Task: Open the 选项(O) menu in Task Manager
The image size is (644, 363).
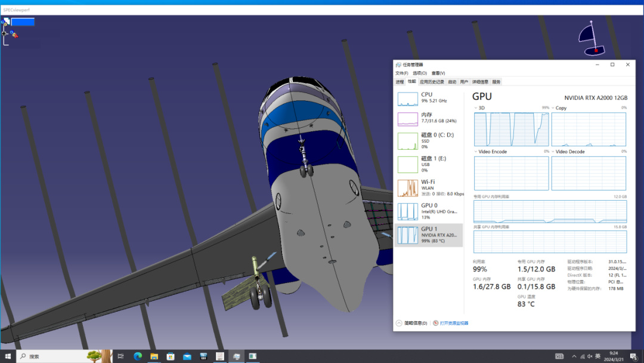Action: coord(420,73)
